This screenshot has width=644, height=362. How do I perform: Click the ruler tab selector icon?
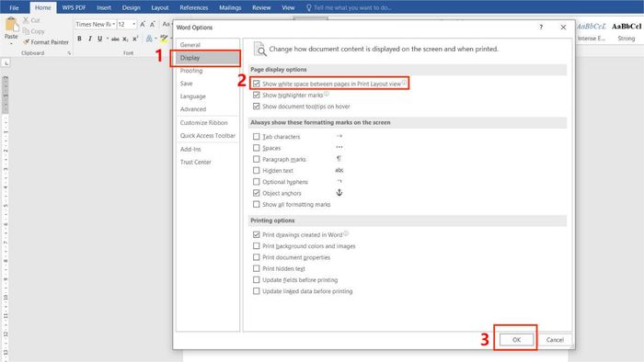click(x=6, y=62)
